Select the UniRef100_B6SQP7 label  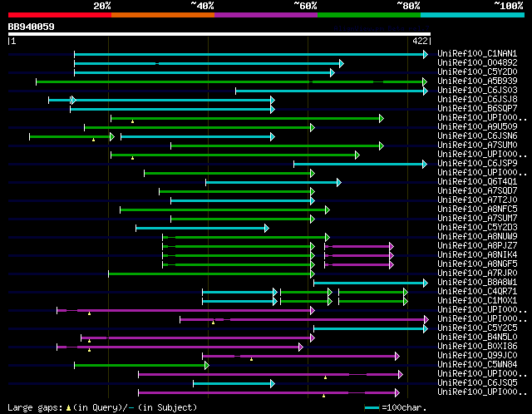click(x=477, y=108)
